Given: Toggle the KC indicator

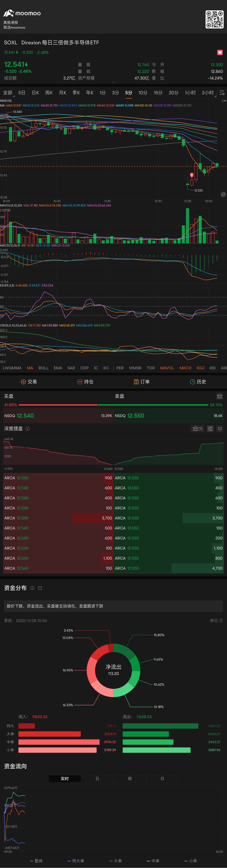Looking at the screenshot, I should click(x=106, y=368).
